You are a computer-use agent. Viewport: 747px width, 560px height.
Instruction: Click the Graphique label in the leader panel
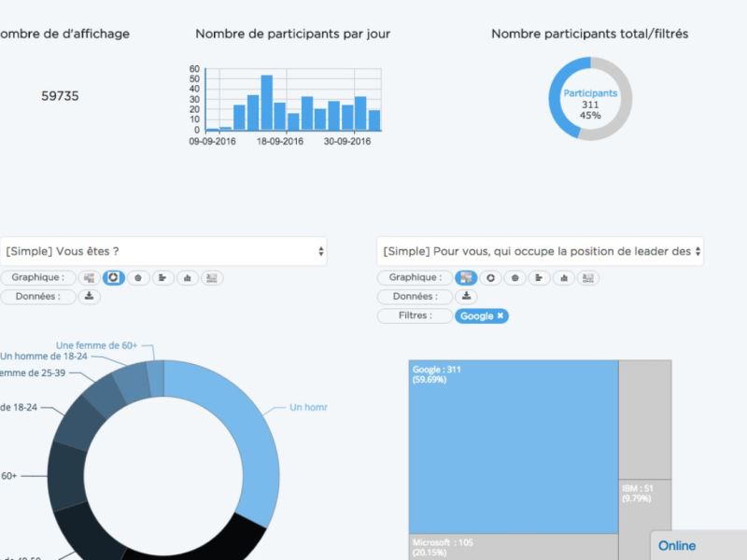(x=415, y=277)
